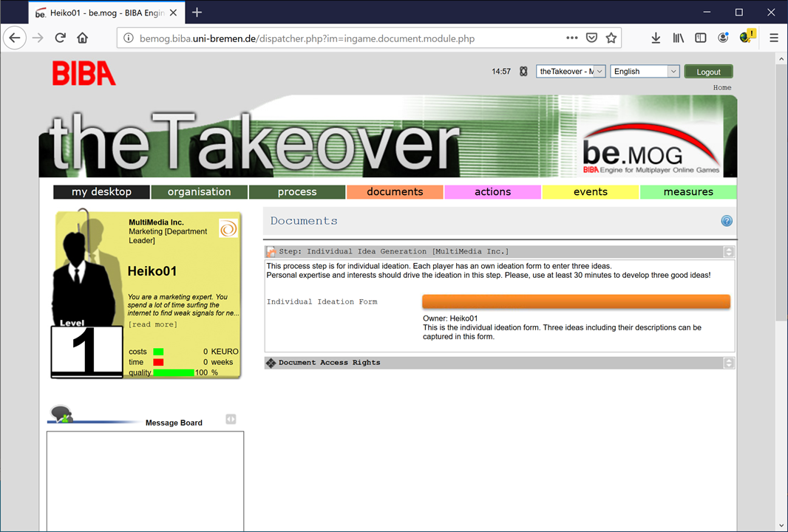Image resolution: width=788 pixels, height=532 pixels.
Task: Toggle the browser sidebar view
Action: [701, 38]
